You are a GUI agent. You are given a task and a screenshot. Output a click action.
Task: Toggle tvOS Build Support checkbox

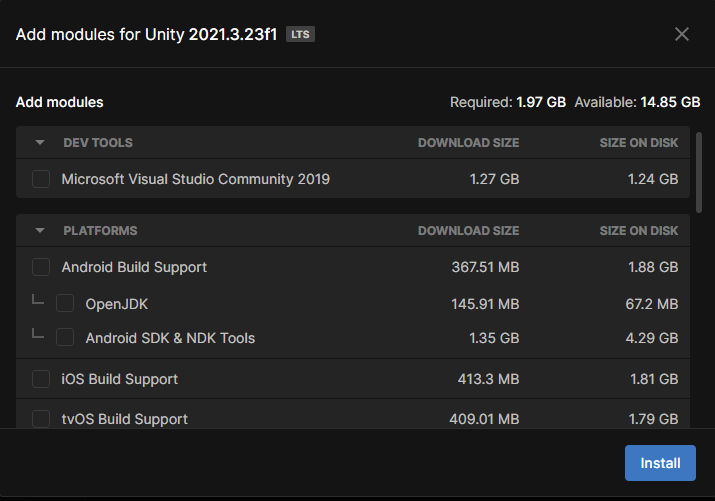coord(41,418)
